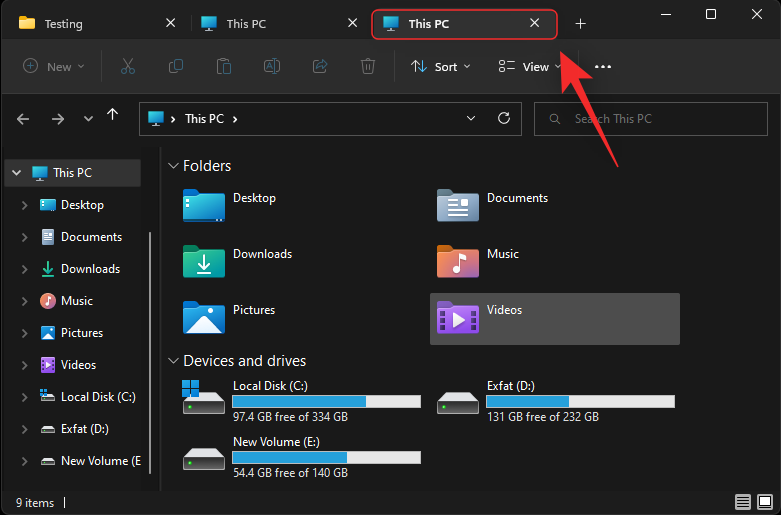
Task: Open the Sort dropdown menu
Action: (x=440, y=66)
